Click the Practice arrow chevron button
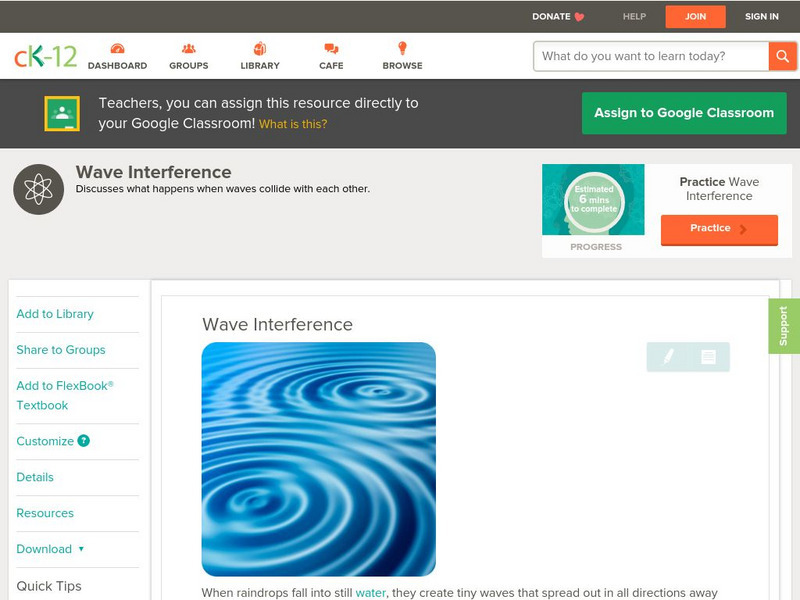 (x=744, y=229)
